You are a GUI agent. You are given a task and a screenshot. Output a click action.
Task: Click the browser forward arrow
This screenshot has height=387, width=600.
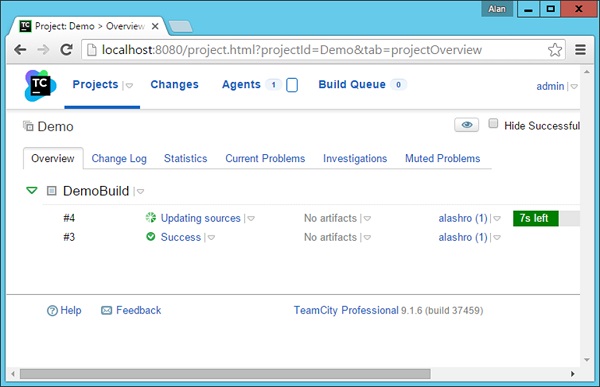tap(43, 50)
